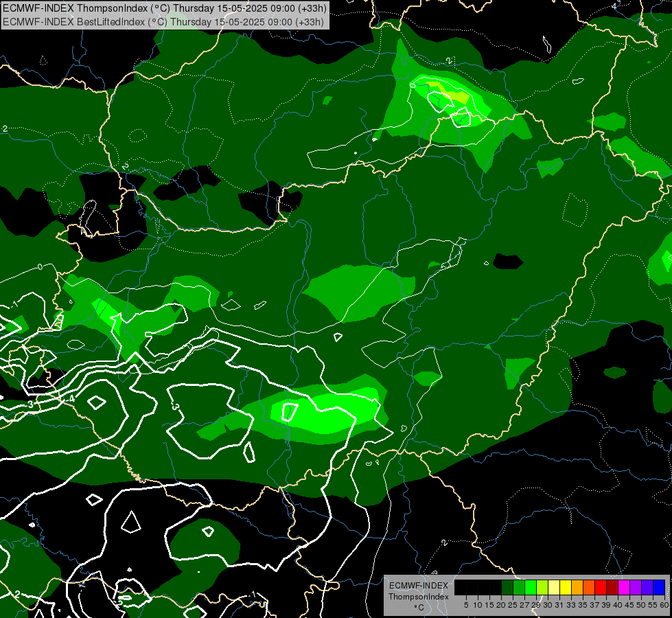Click legend tick value "55"
The image size is (672, 618).
click(x=653, y=605)
